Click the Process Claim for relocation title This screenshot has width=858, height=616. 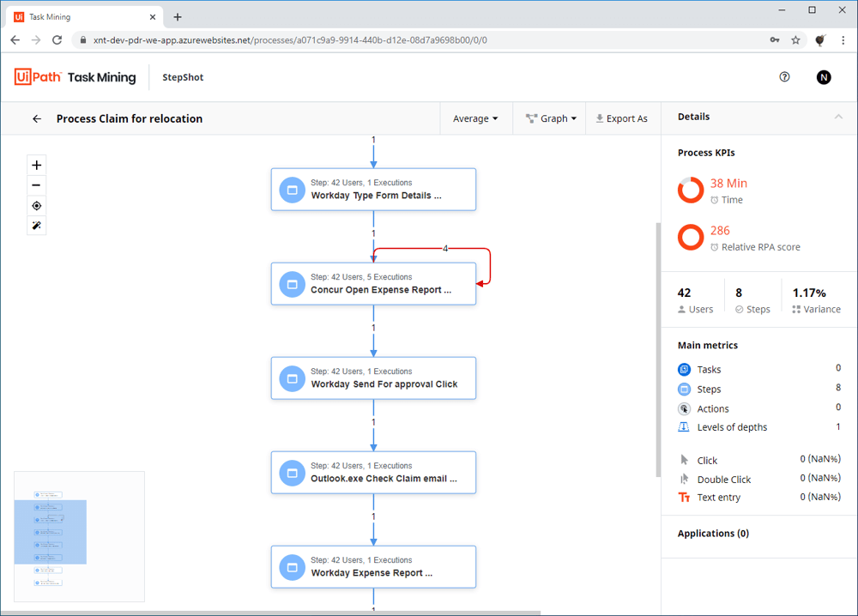coord(130,118)
